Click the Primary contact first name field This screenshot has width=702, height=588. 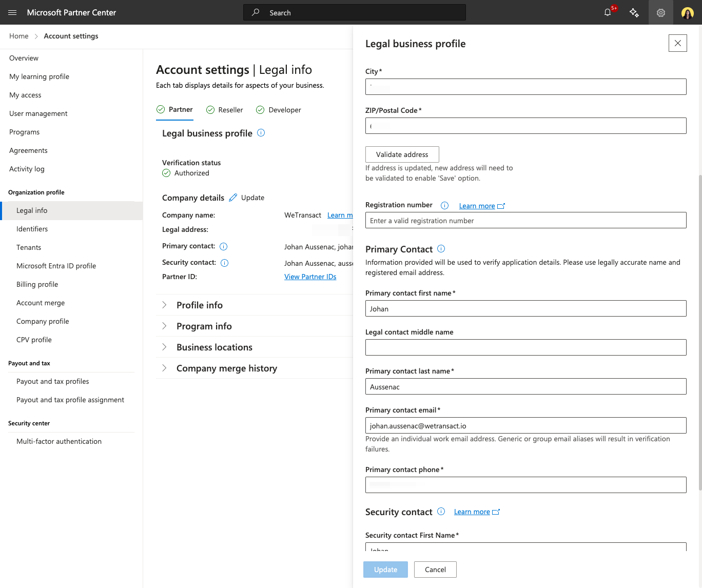526,308
